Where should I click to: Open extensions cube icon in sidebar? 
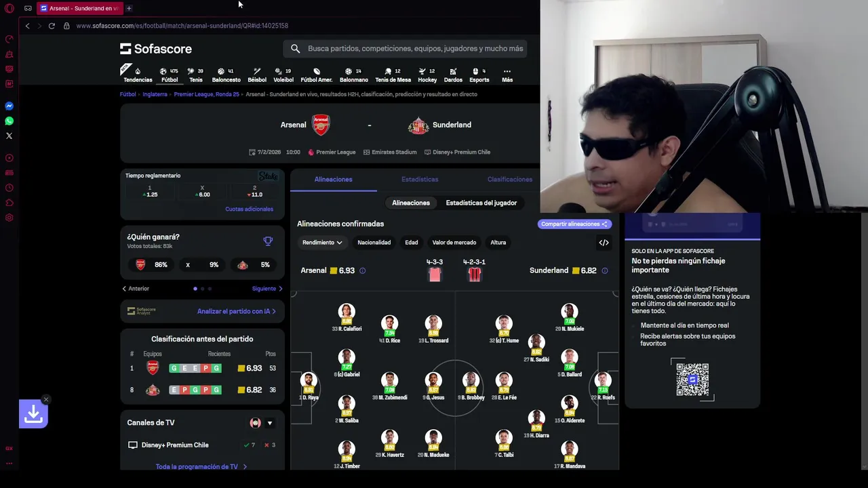(x=9, y=203)
